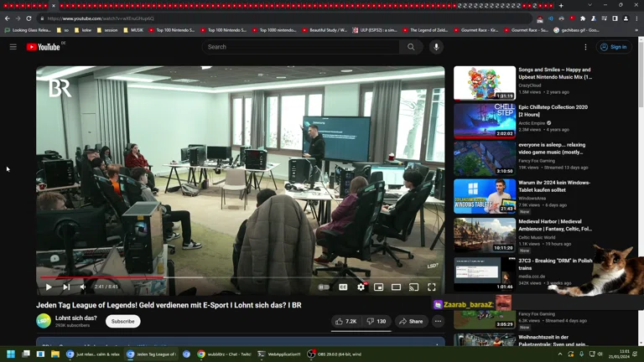Open more actions menu beside Share

pos(438,321)
